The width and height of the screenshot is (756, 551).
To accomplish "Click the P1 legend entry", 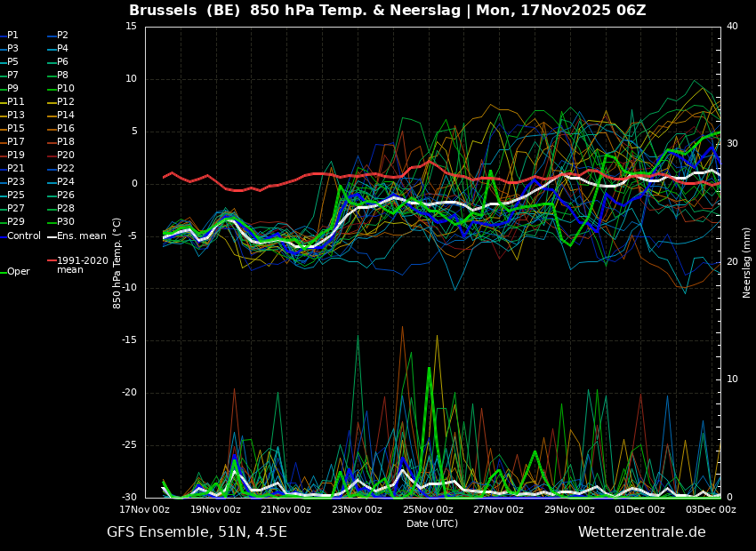I will click(9, 36).
